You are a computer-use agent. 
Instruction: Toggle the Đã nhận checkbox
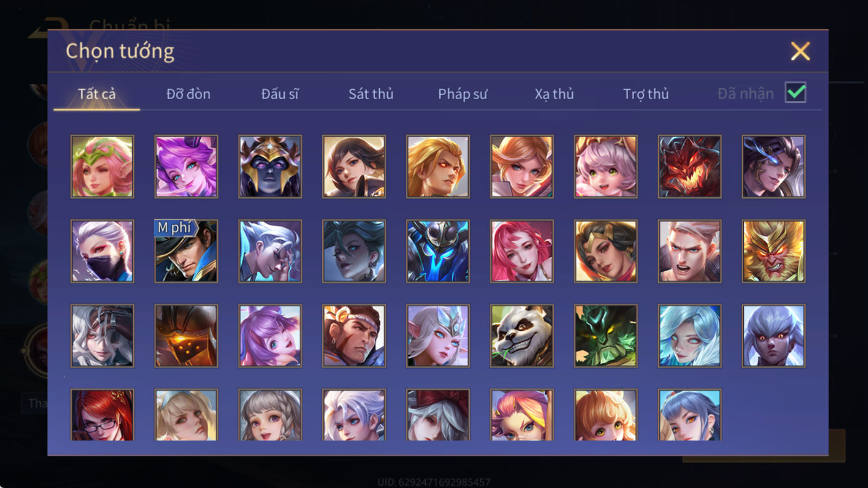pyautogui.click(x=795, y=93)
